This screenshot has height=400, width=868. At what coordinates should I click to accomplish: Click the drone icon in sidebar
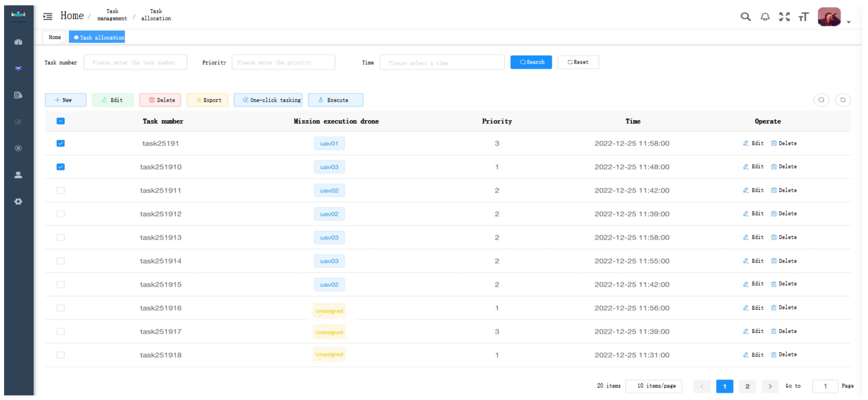[18, 68]
